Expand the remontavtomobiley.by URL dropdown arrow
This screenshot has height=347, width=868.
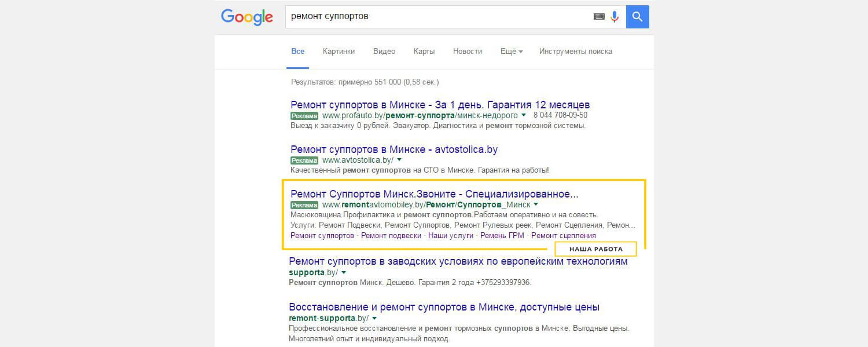tap(536, 204)
